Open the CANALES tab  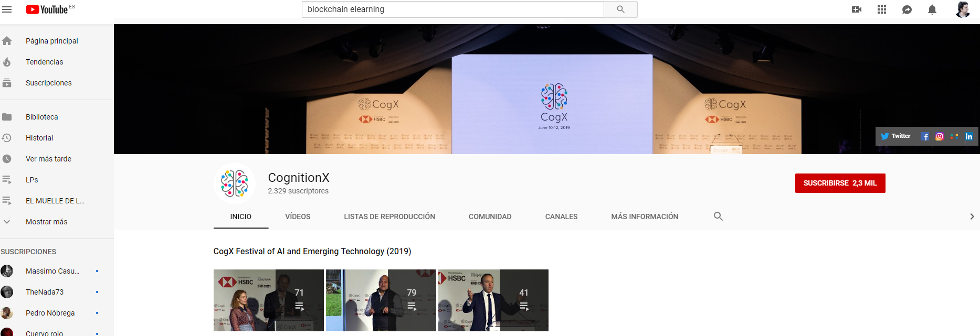(x=561, y=216)
